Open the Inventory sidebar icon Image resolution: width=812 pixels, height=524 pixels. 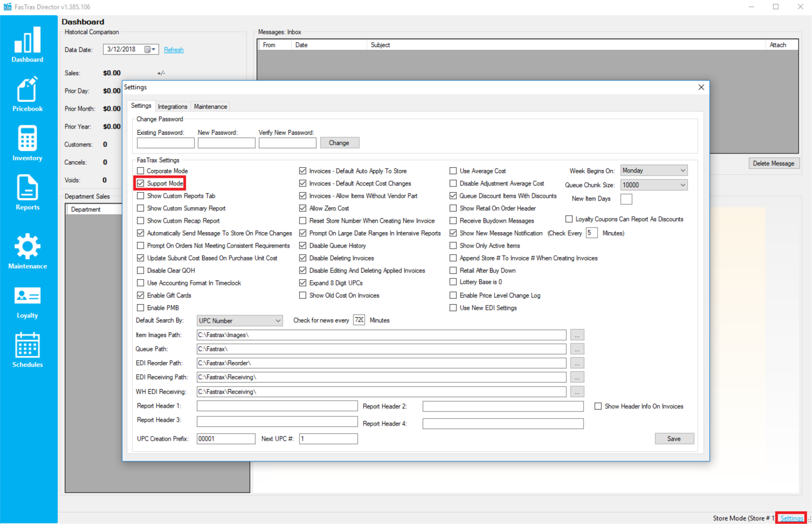pyautogui.click(x=27, y=143)
